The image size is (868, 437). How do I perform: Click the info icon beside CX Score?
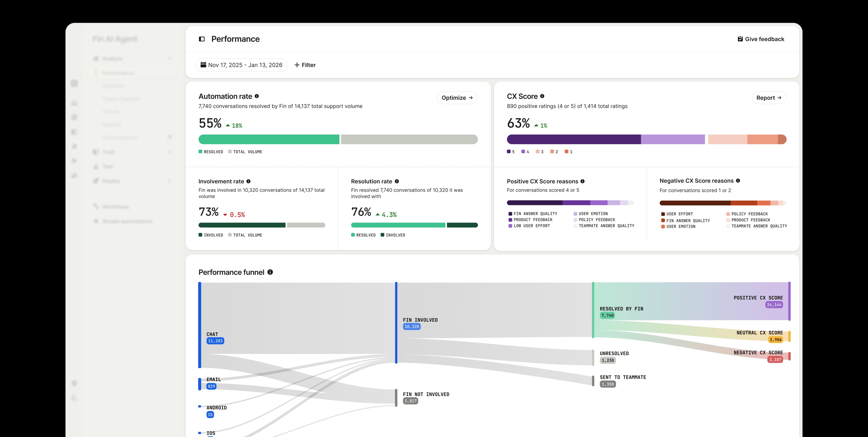(542, 96)
